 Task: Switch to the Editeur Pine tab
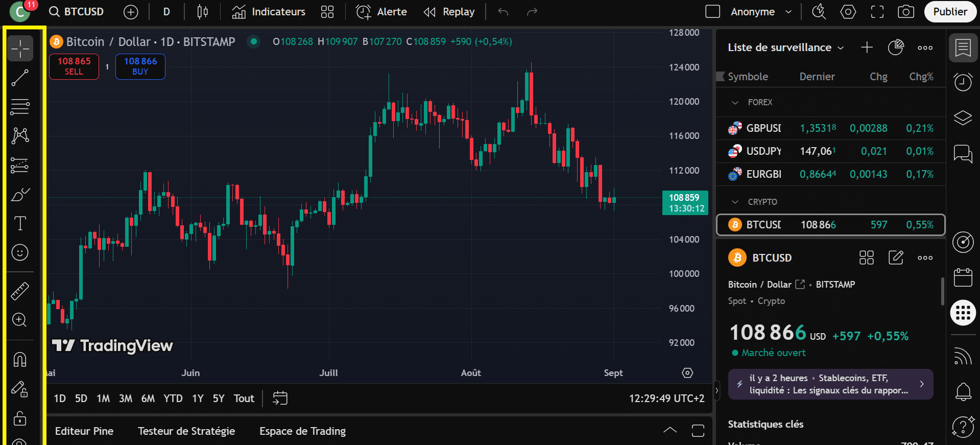(x=84, y=431)
